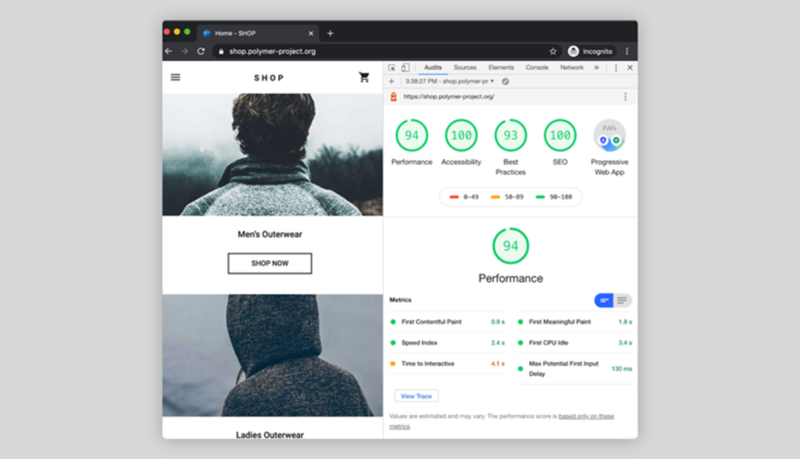The height and width of the screenshot is (459, 800).
Task: Open the Men's Outerwear hero image
Action: (x=272, y=154)
